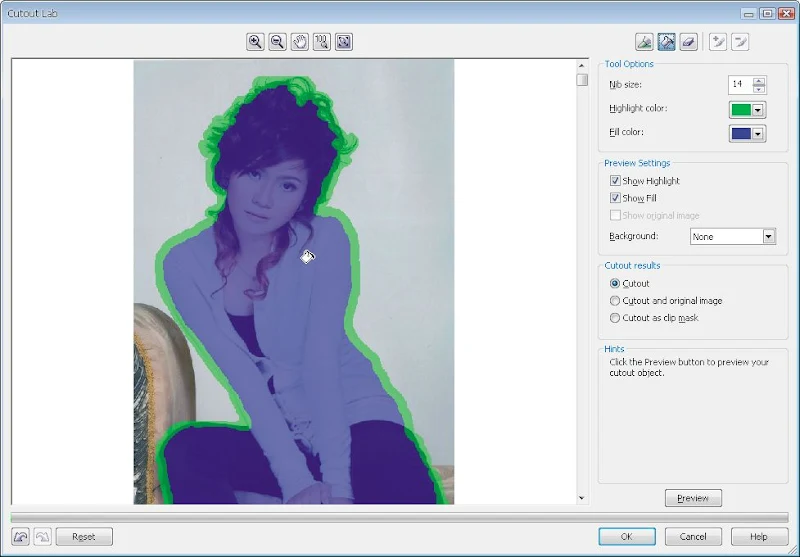Open the Background dropdown list
This screenshot has width=800, height=557.
[x=769, y=237]
